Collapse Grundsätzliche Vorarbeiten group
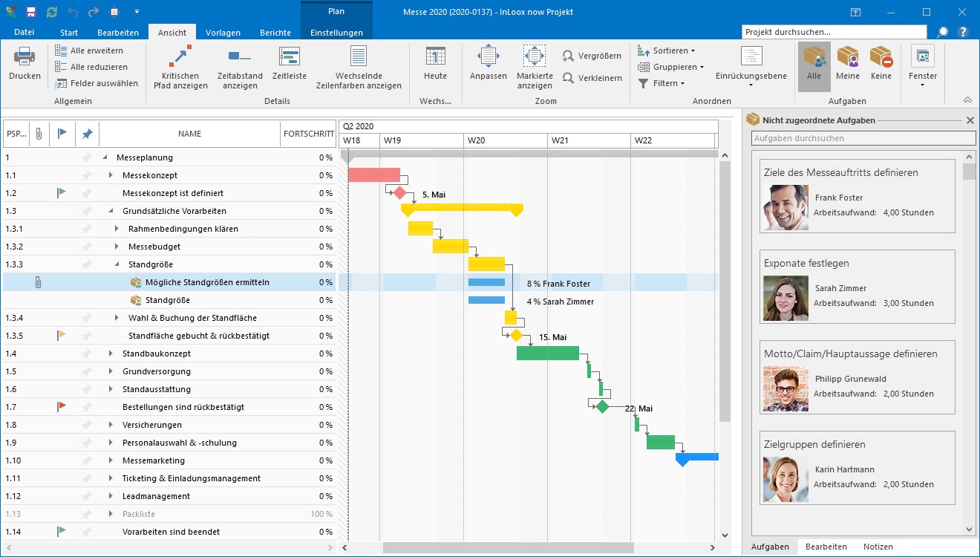 pyautogui.click(x=111, y=211)
